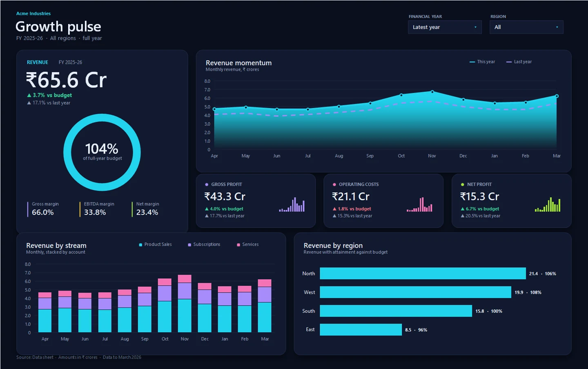Click the Revenue by region title

[333, 245]
